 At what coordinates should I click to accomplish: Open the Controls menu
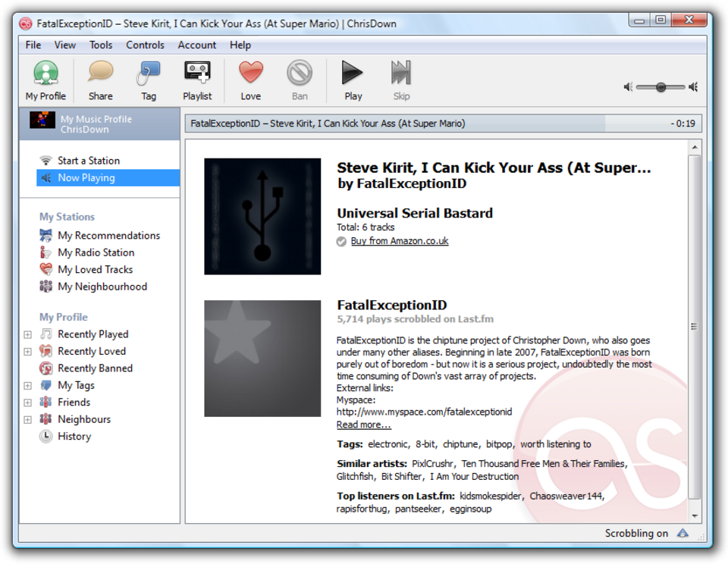145,45
